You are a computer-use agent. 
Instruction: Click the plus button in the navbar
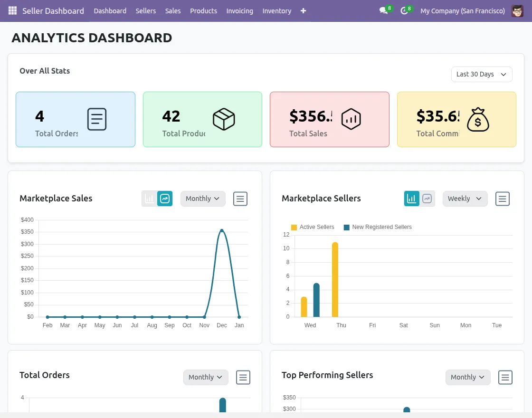pos(303,10)
